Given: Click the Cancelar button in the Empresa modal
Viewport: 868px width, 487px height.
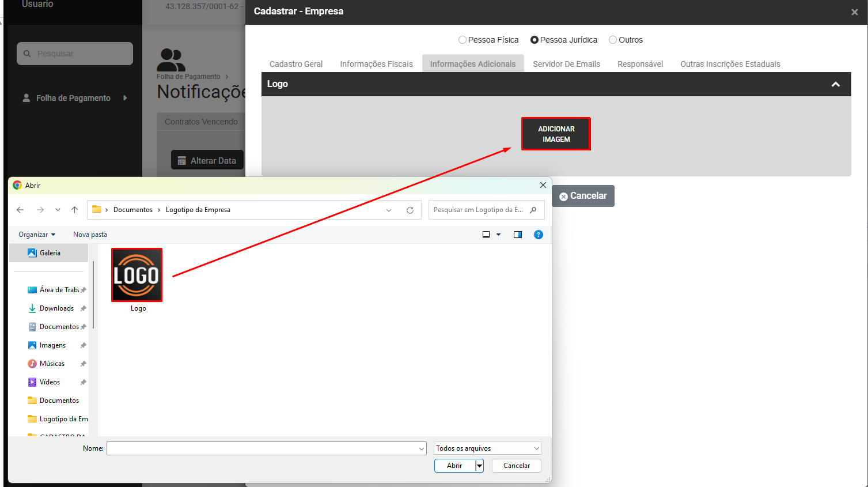Looking at the screenshot, I should (x=583, y=196).
